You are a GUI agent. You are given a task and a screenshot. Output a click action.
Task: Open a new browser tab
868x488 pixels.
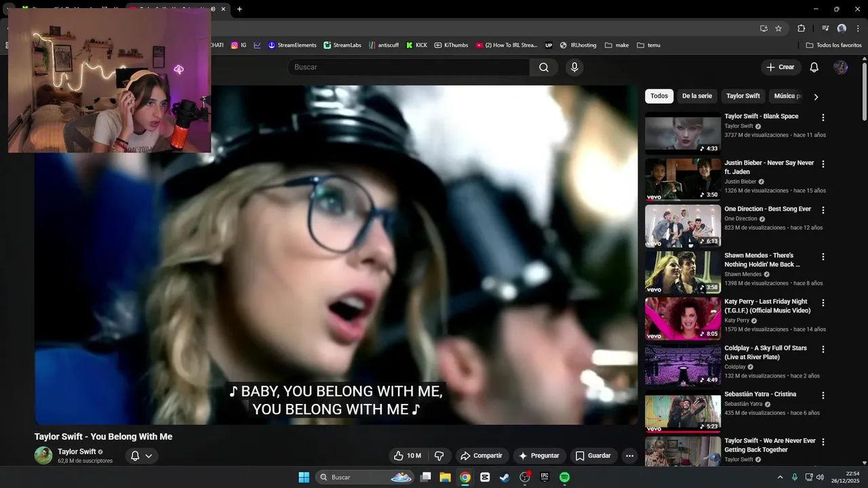pyautogui.click(x=239, y=9)
